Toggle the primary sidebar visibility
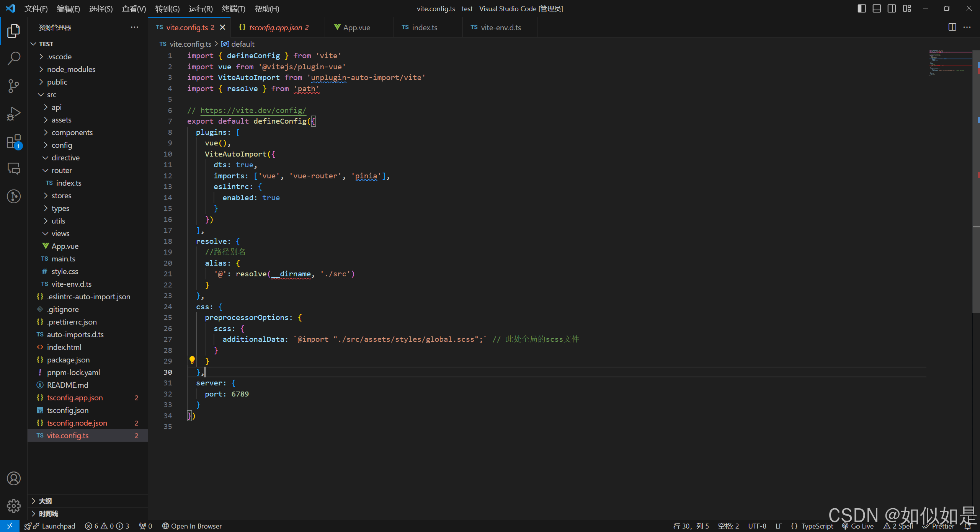 click(862, 8)
